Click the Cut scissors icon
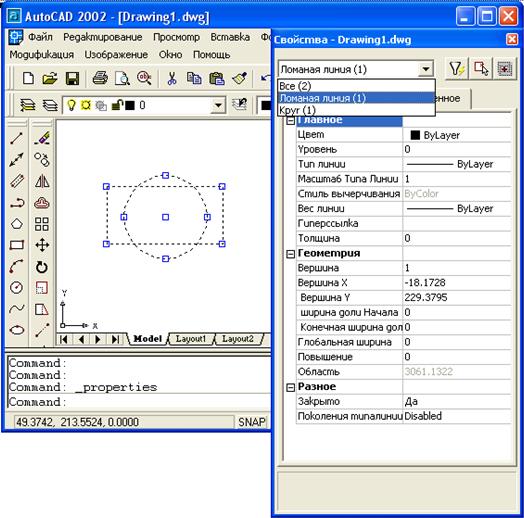 click(172, 79)
